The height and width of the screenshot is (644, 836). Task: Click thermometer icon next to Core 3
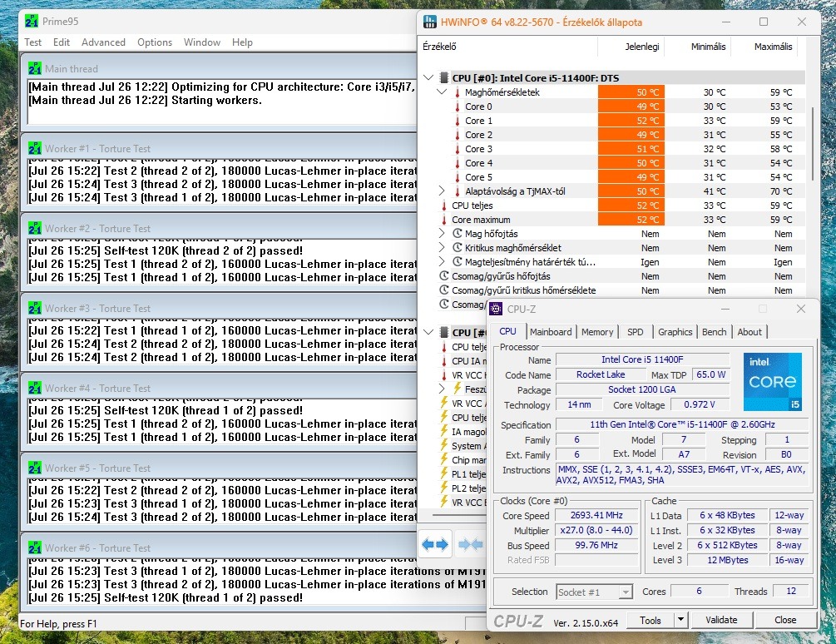coord(457,149)
